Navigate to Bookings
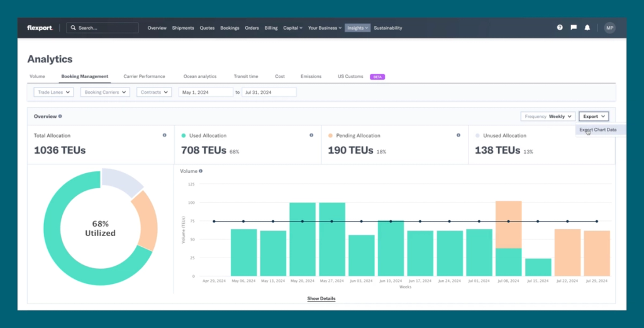644x328 pixels. (230, 28)
